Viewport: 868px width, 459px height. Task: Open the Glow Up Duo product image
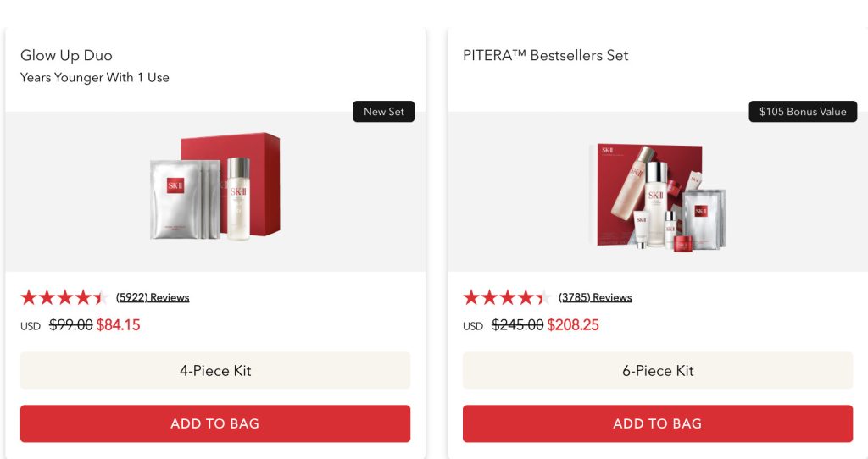(x=215, y=188)
